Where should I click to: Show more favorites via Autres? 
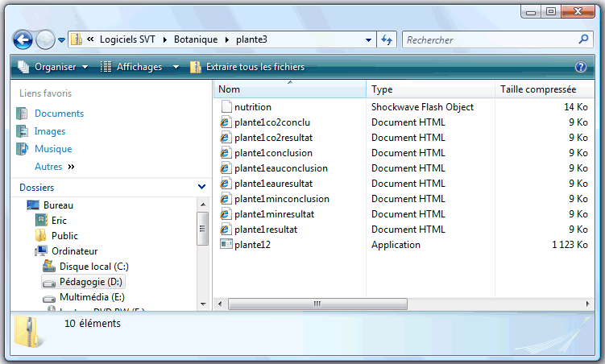click(55, 167)
